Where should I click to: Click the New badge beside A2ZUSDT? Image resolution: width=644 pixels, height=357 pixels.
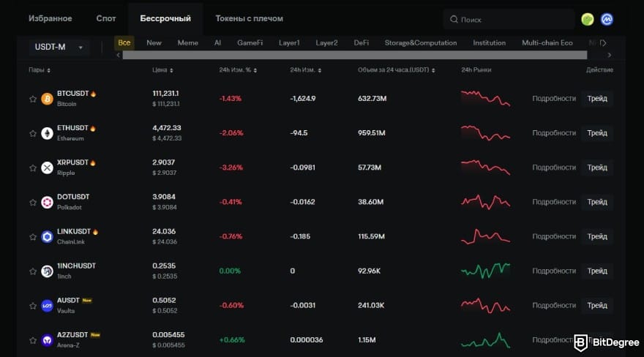click(x=95, y=335)
